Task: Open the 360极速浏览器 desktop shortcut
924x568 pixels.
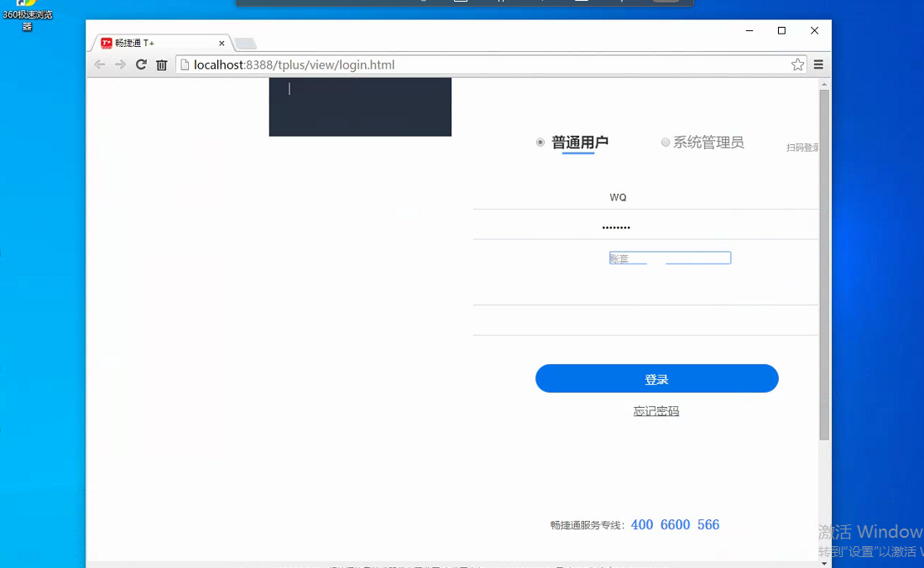Action: pos(27,16)
